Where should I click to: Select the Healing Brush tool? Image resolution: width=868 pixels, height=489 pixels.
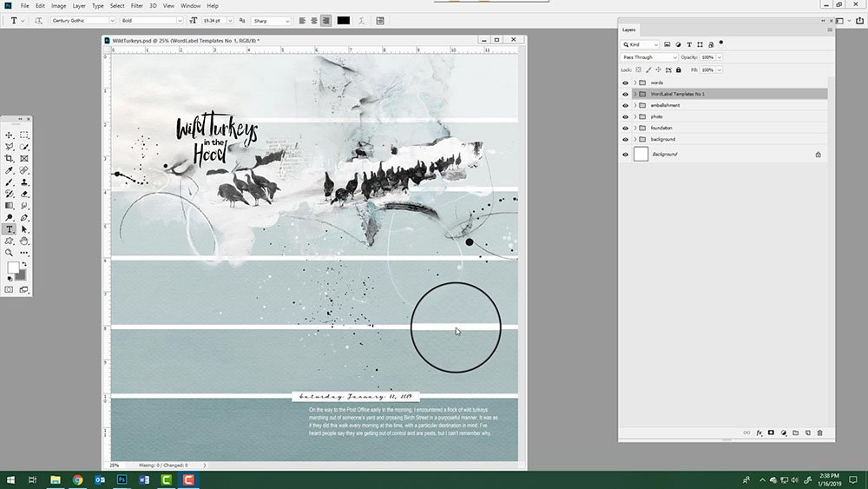coord(24,170)
